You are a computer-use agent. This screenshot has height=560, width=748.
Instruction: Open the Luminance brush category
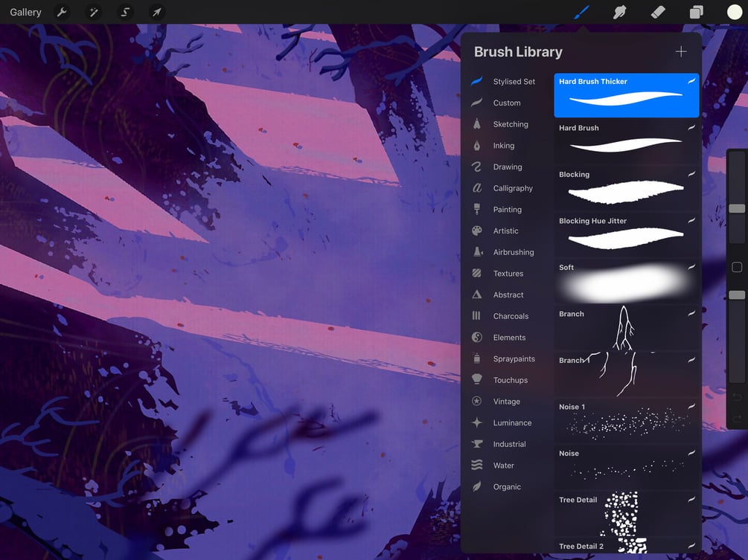point(505,422)
